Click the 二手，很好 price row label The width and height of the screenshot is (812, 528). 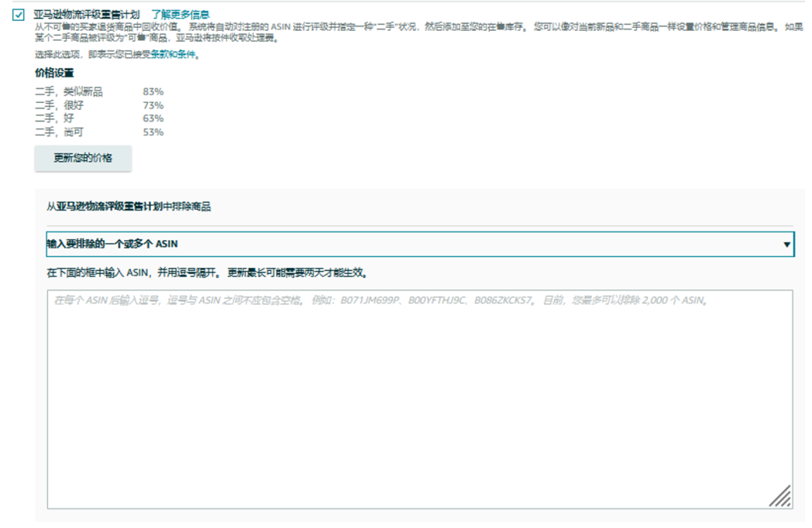pos(59,105)
